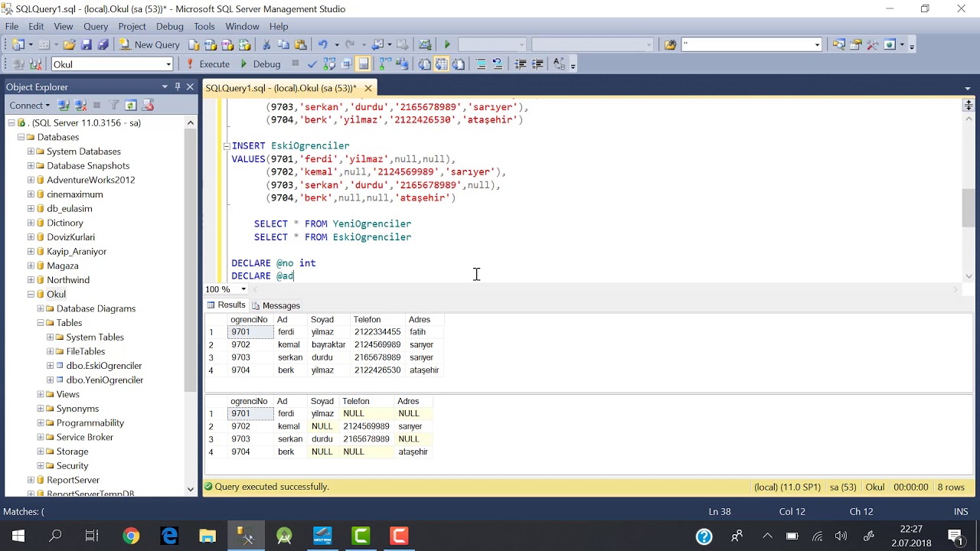Image resolution: width=980 pixels, height=551 pixels.
Task: Click the Parse query checkmark icon
Action: pos(312,64)
